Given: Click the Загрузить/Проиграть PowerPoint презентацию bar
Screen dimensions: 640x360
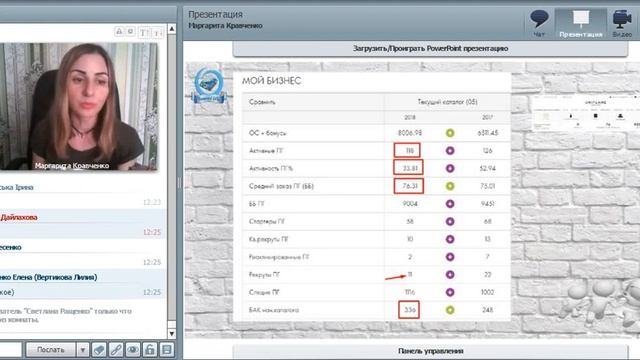Looking at the screenshot, I should pos(430,49).
